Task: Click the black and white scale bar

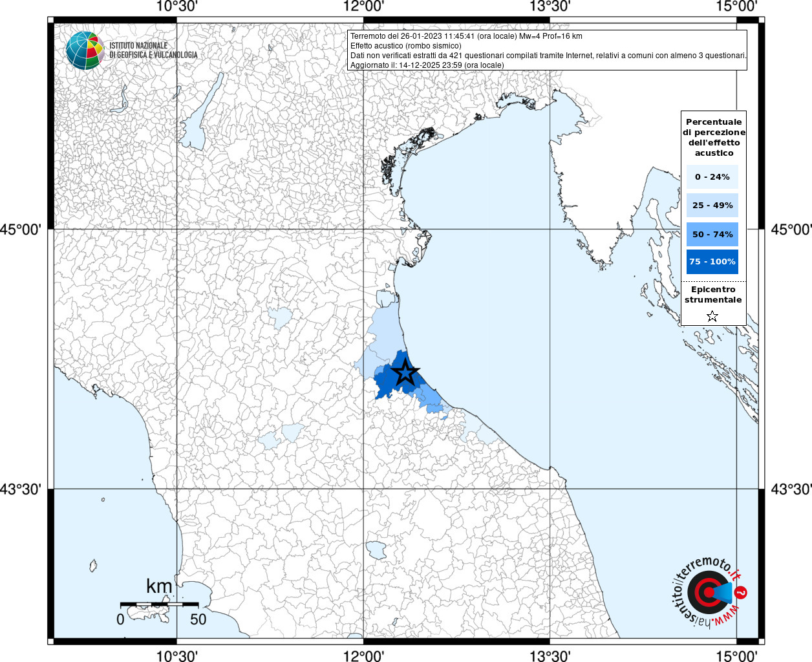Action: tap(159, 604)
